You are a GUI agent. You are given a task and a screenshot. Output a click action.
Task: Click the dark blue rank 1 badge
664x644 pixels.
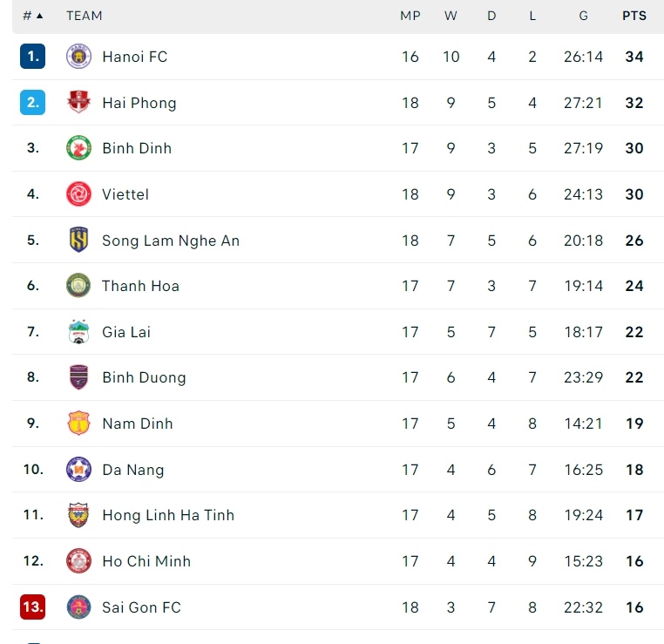point(33,57)
